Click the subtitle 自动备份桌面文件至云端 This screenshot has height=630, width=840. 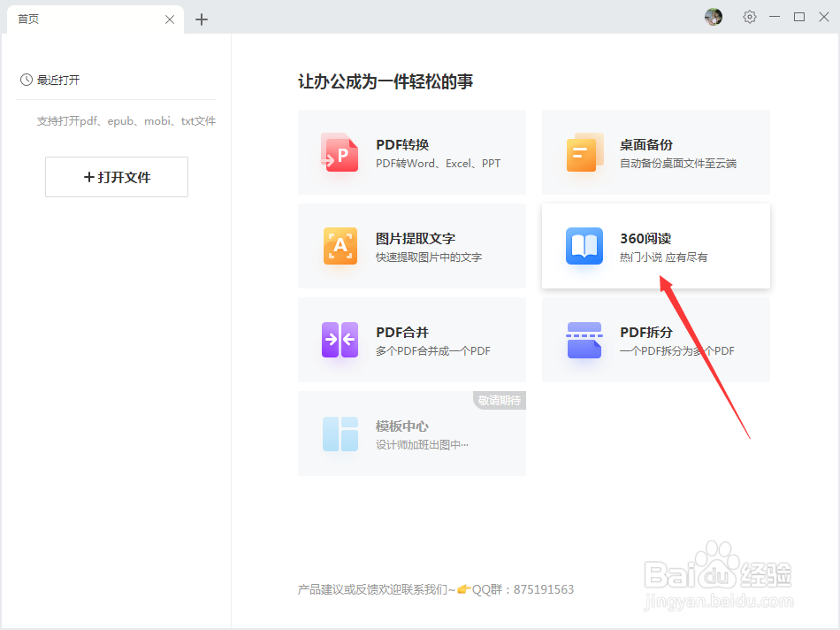pyautogui.click(x=678, y=164)
